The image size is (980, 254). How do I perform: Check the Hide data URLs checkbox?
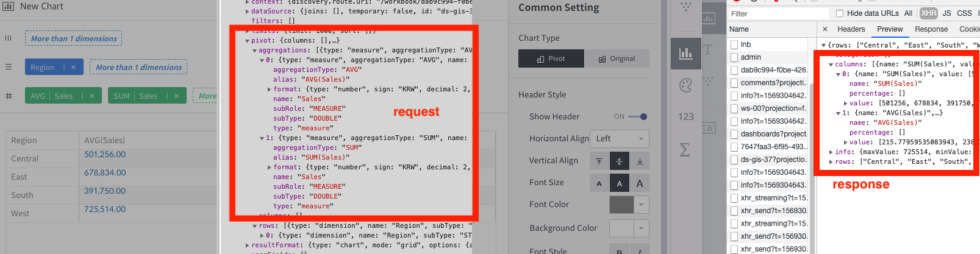840,13
